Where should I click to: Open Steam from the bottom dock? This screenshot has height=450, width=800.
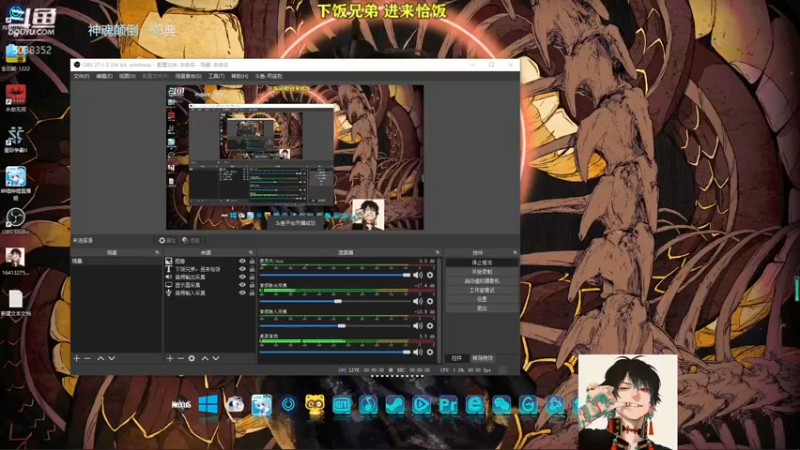tap(394, 405)
